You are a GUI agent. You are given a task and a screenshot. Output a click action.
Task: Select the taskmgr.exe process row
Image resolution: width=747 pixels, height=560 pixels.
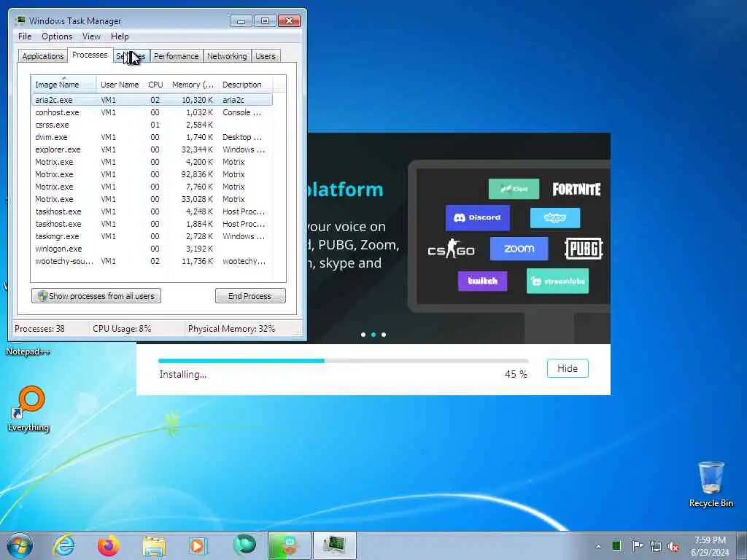152,236
